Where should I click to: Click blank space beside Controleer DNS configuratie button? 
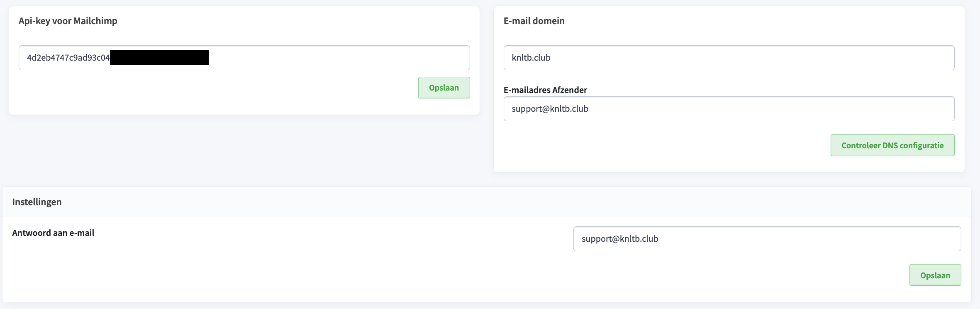664,145
